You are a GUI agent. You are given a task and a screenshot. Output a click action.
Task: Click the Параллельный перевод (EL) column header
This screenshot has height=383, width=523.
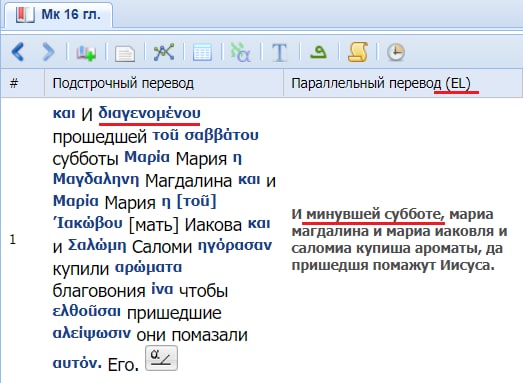tap(403, 83)
